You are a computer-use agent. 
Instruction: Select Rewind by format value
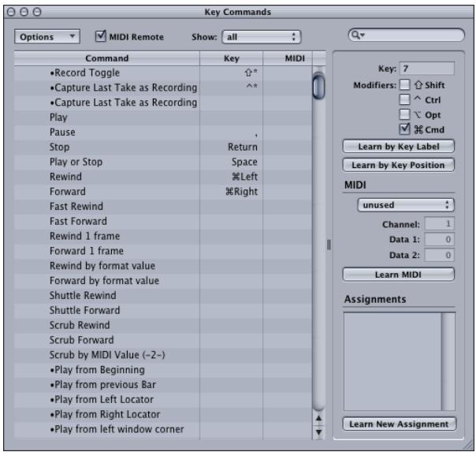162,266
